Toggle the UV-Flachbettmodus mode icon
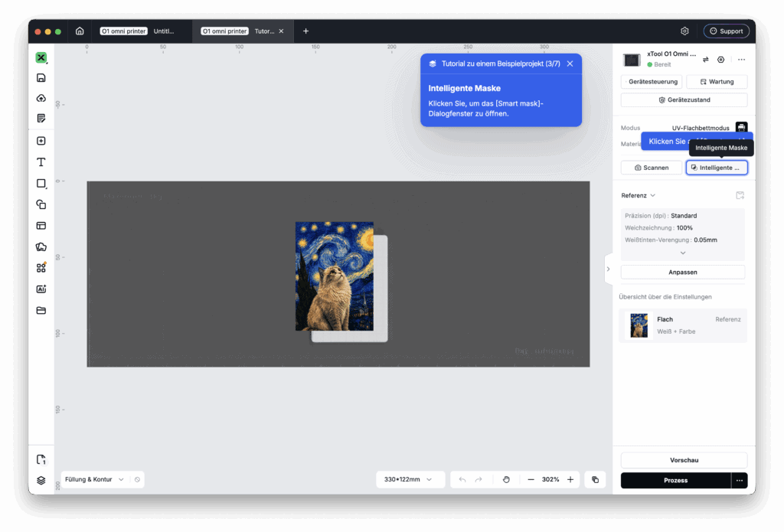This screenshot has height=532, width=784. pos(741,127)
